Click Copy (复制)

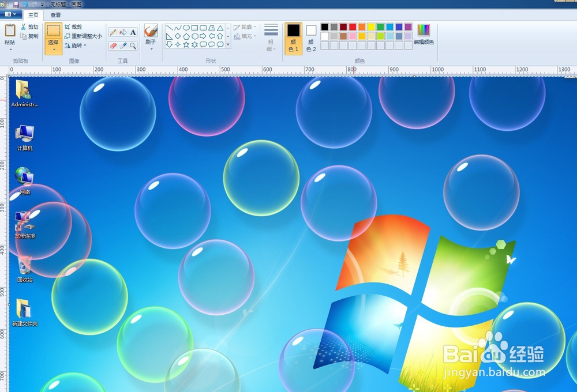coord(29,36)
